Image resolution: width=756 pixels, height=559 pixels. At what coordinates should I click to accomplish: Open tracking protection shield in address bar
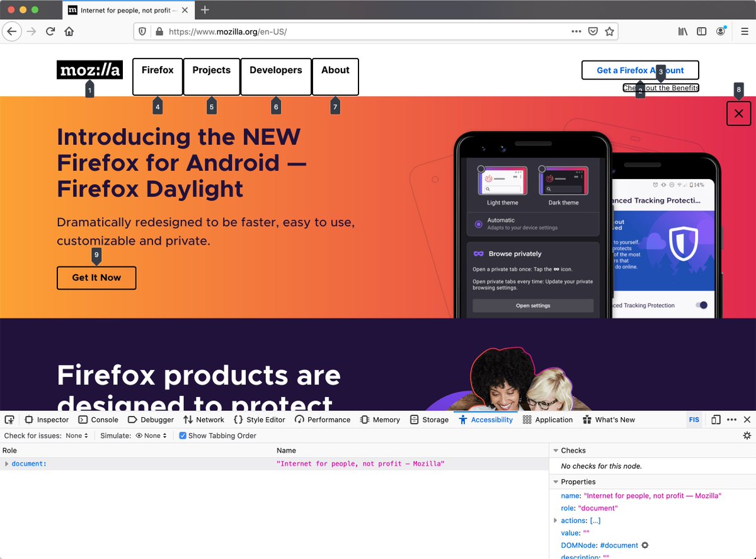click(142, 32)
